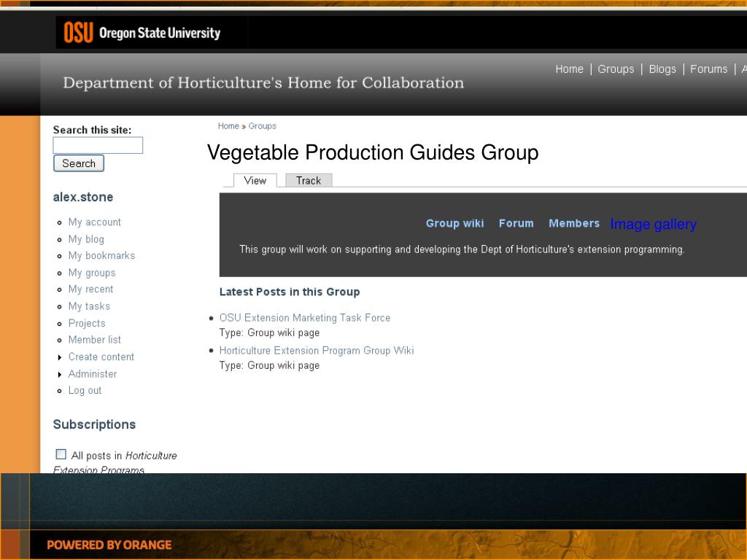
Task: Select the View tab
Action: [255, 181]
